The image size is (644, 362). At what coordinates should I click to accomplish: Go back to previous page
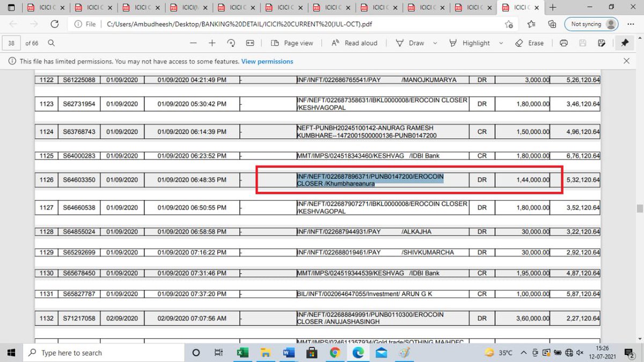13,24
